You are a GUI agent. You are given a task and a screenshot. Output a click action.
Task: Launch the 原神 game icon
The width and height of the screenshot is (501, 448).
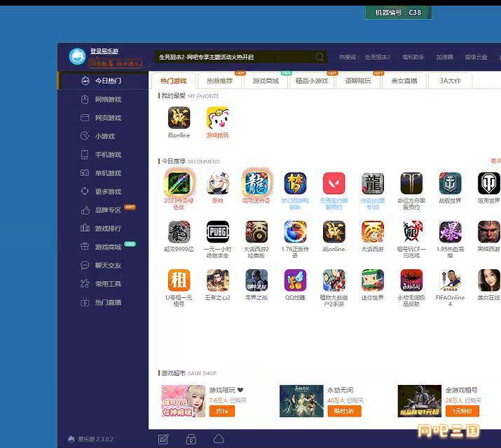(x=218, y=183)
